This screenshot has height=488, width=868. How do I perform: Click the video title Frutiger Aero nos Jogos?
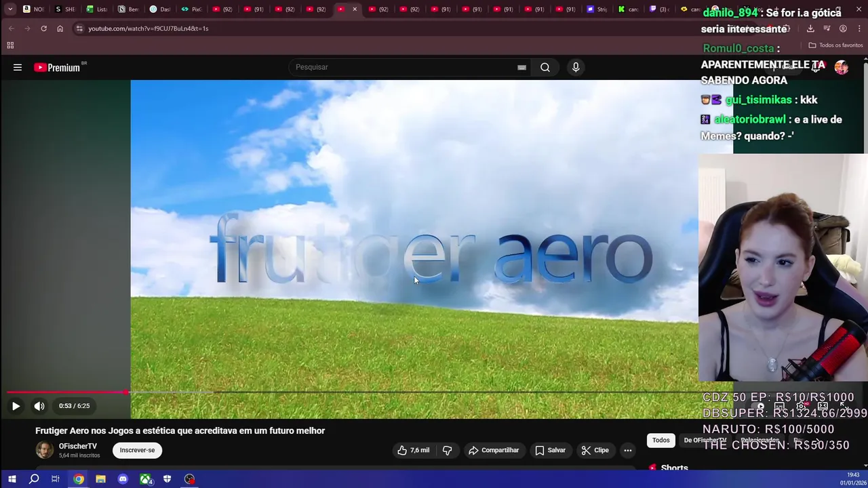(180, 430)
